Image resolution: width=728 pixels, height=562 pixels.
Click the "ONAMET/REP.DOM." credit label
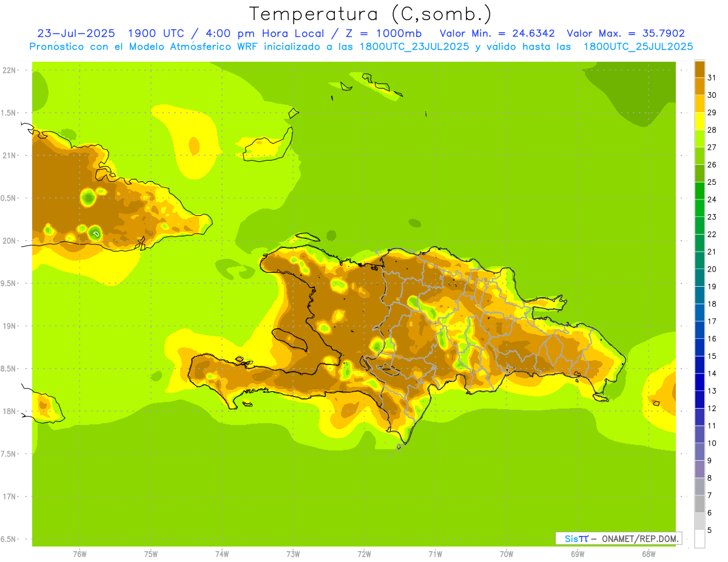[639, 538]
